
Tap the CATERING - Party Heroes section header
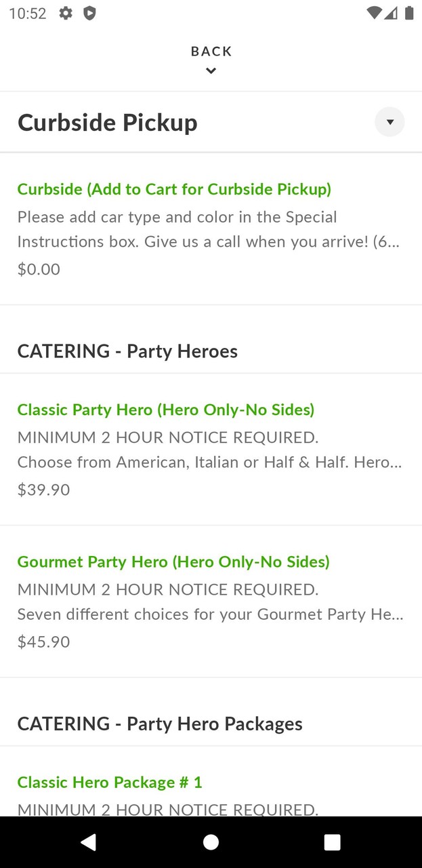[x=127, y=351]
